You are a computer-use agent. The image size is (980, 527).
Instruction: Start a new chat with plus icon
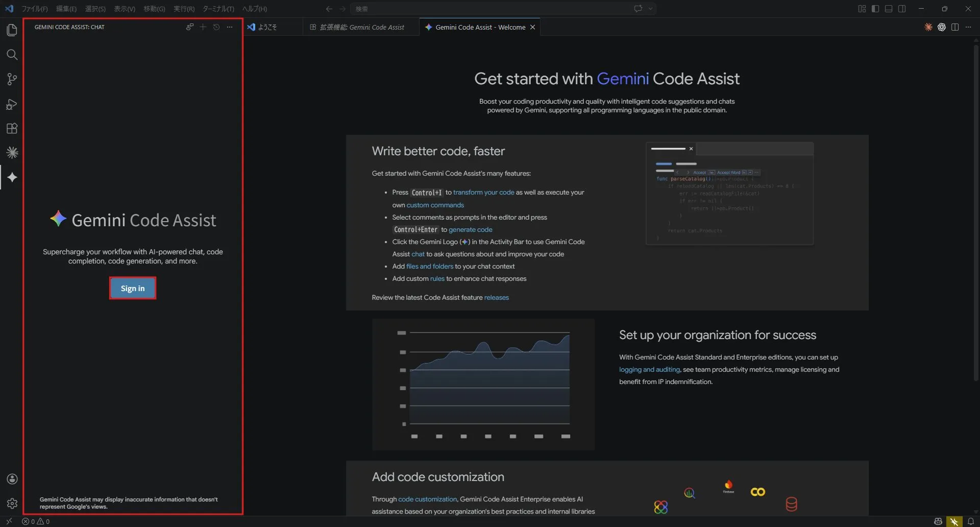coord(203,27)
